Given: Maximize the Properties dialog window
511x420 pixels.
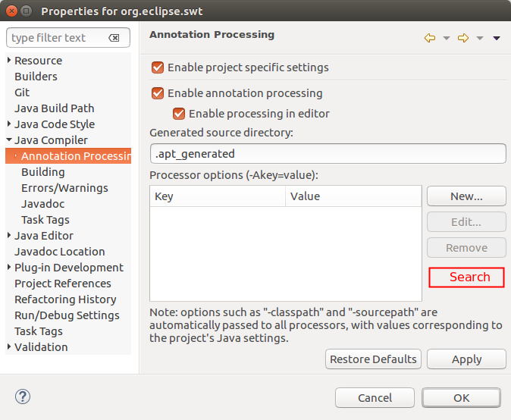Looking at the screenshot, I should pyautogui.click(x=26, y=11).
